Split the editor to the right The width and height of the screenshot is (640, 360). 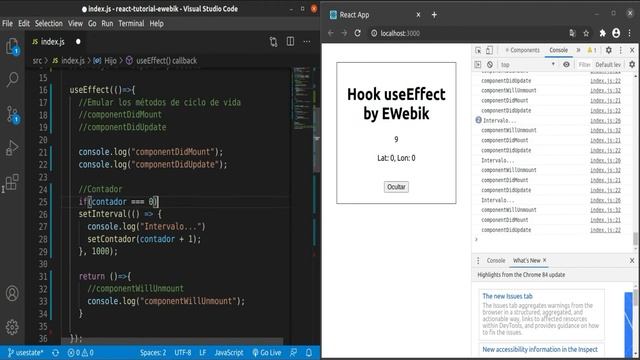[x=290, y=42]
